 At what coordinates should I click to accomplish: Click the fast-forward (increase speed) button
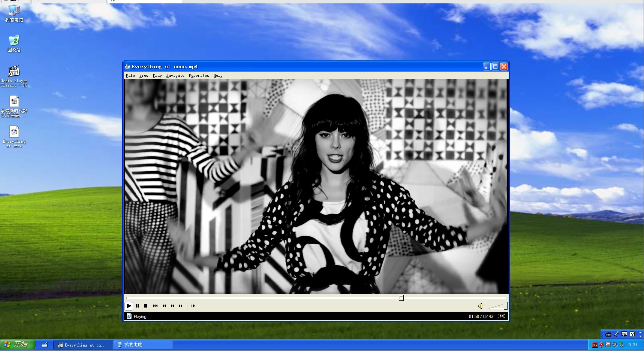[173, 306]
